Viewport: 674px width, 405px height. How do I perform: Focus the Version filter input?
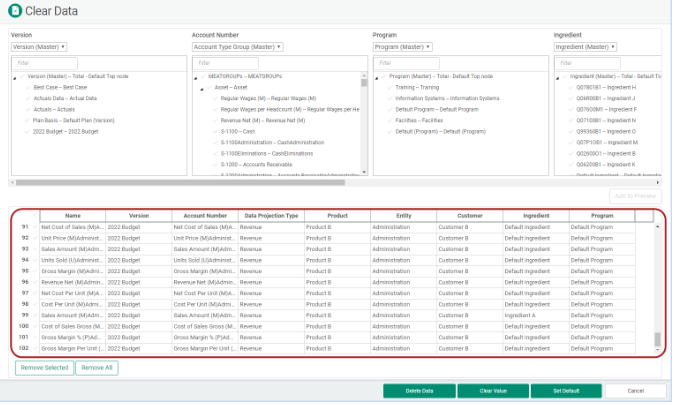click(x=45, y=63)
